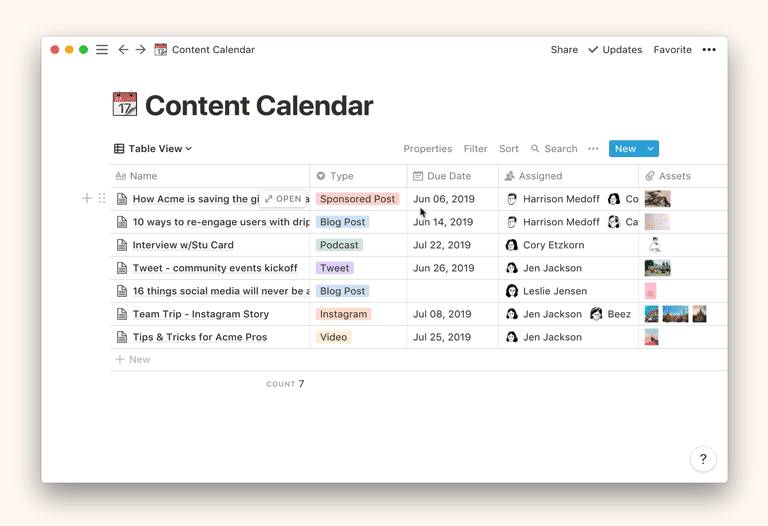This screenshot has width=768, height=526.
Task: Open the sidebar hamburger menu
Action: point(102,49)
